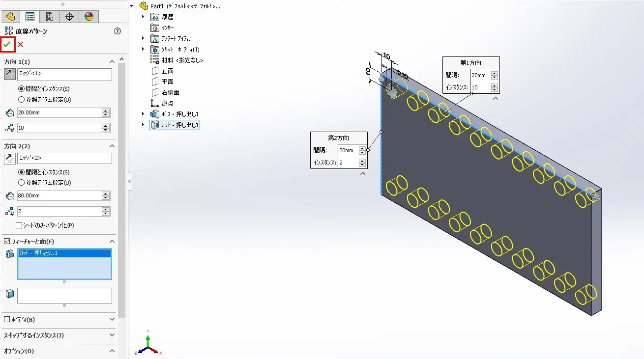Image resolution: width=644 pixels, height=359 pixels.
Task: Increase the 20.00mm spacing stepper
Action: pos(106,110)
